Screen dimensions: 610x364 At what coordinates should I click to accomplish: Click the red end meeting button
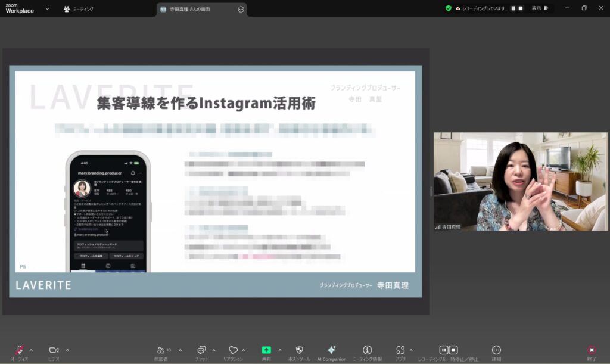click(x=592, y=350)
